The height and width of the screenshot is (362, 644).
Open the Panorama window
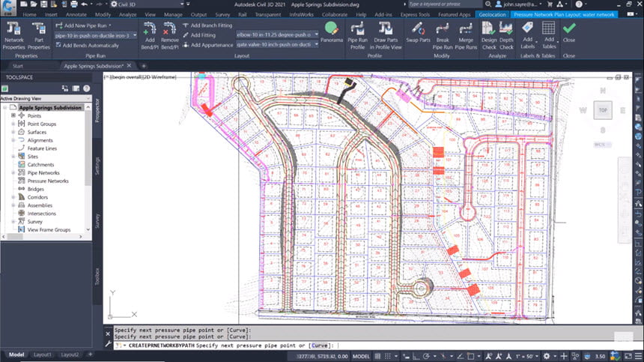click(x=332, y=32)
